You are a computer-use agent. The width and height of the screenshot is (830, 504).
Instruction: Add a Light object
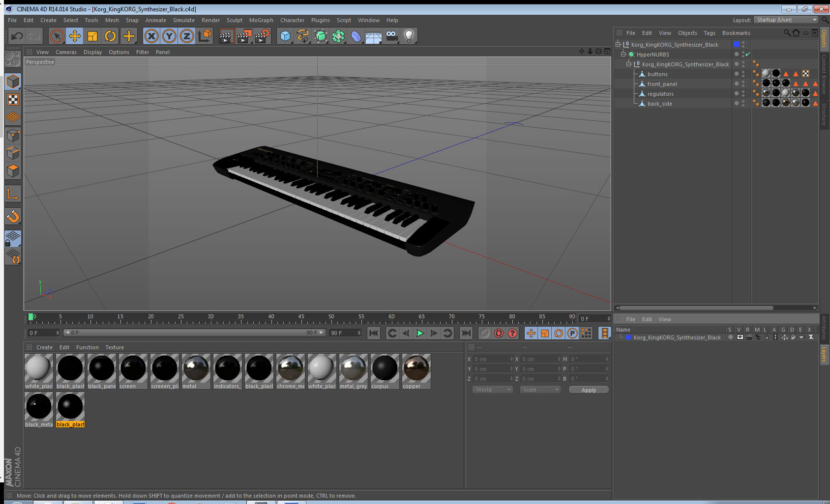(x=409, y=36)
